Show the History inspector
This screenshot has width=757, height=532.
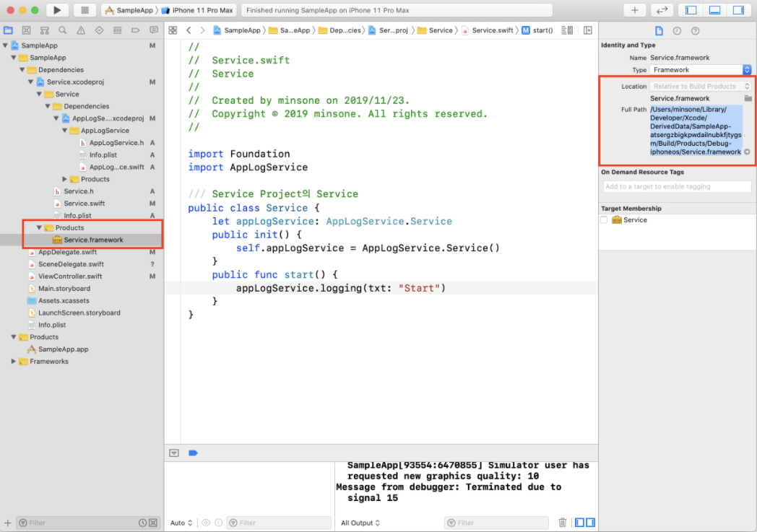[x=678, y=31]
